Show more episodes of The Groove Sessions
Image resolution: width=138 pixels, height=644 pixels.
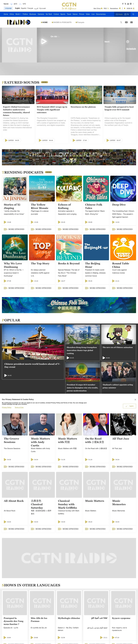click(x=14, y=467)
